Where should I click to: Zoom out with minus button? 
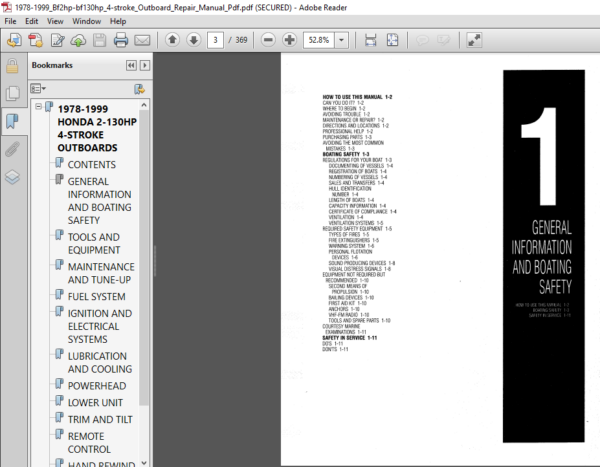[x=268, y=39]
